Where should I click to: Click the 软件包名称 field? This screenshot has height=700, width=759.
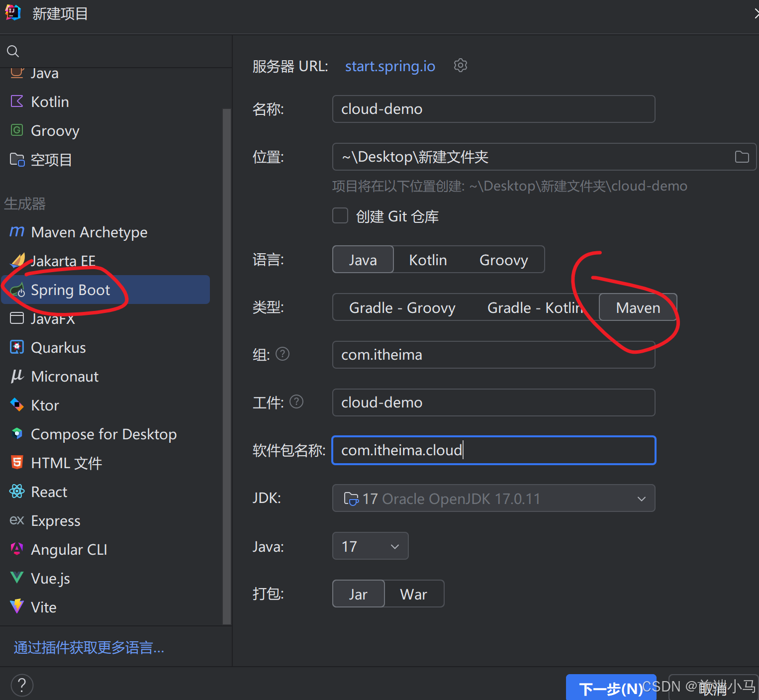click(493, 450)
